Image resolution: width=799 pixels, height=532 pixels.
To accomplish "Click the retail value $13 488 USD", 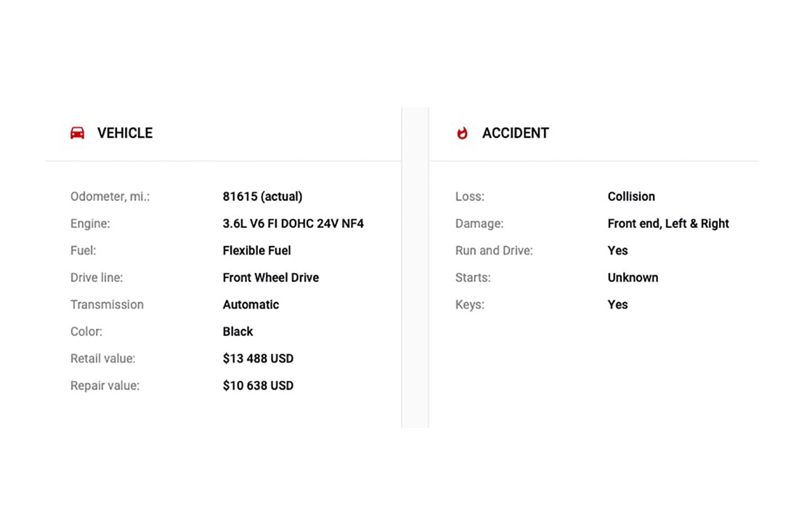I will click(x=258, y=359).
